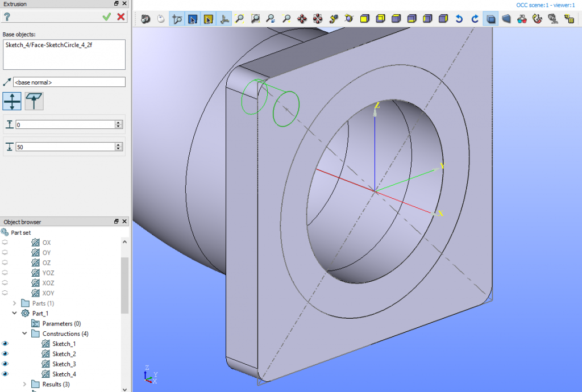The height and width of the screenshot is (392, 582).
Task: Apply the extrusion with the green checkmark
Action: (106, 16)
